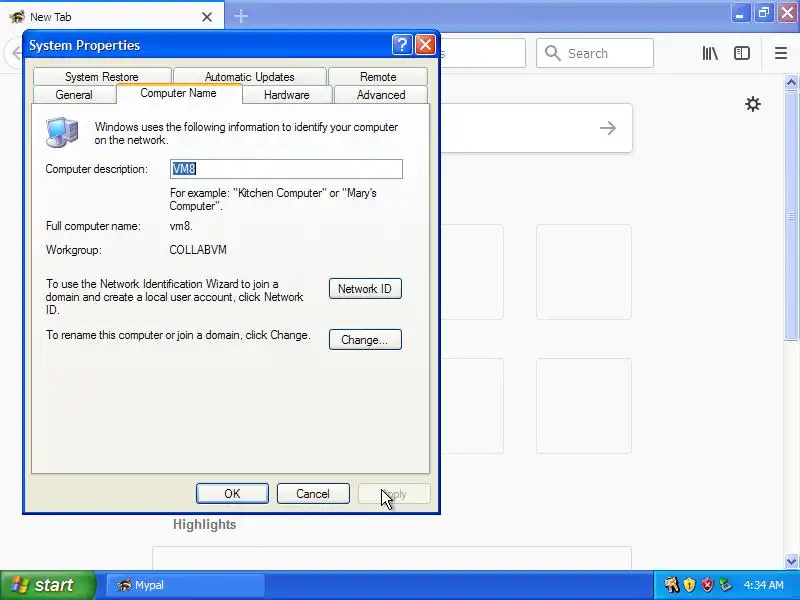Viewport: 800px width, 600px height.
Task: Click the Mypal taskbar button
Action: (x=185, y=585)
